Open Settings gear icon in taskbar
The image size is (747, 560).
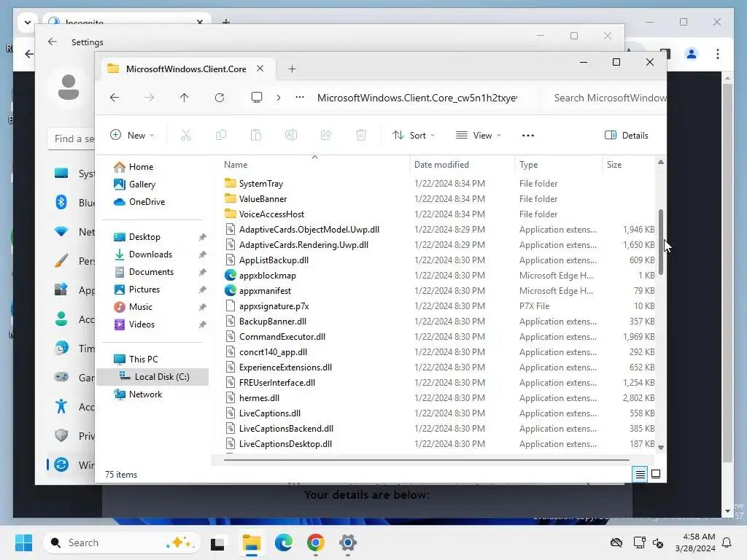tap(348, 542)
